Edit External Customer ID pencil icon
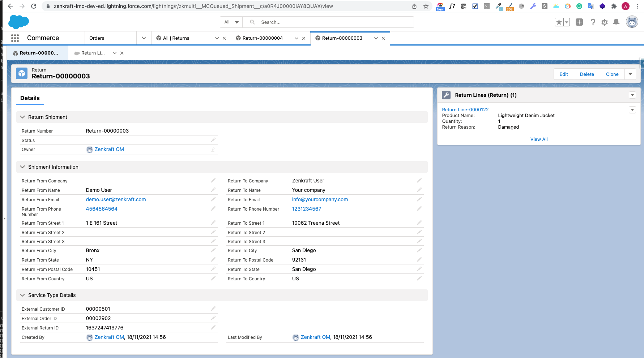The width and height of the screenshot is (644, 358). pyautogui.click(x=213, y=309)
